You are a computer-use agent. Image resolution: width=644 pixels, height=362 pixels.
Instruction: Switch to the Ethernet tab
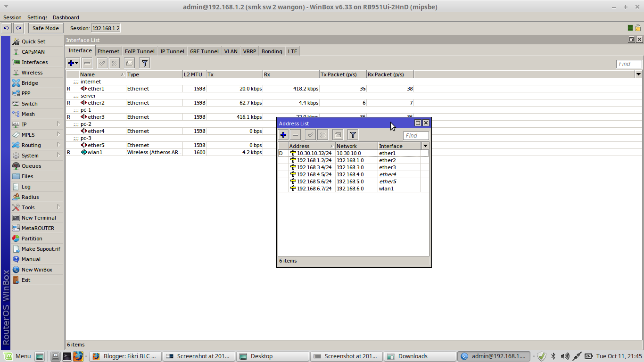coord(108,51)
